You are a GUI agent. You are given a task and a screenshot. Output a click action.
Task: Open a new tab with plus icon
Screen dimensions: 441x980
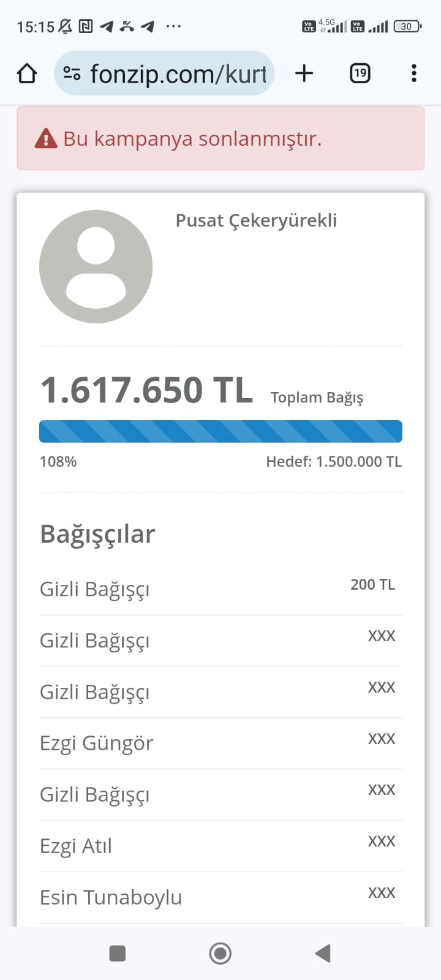click(x=304, y=73)
